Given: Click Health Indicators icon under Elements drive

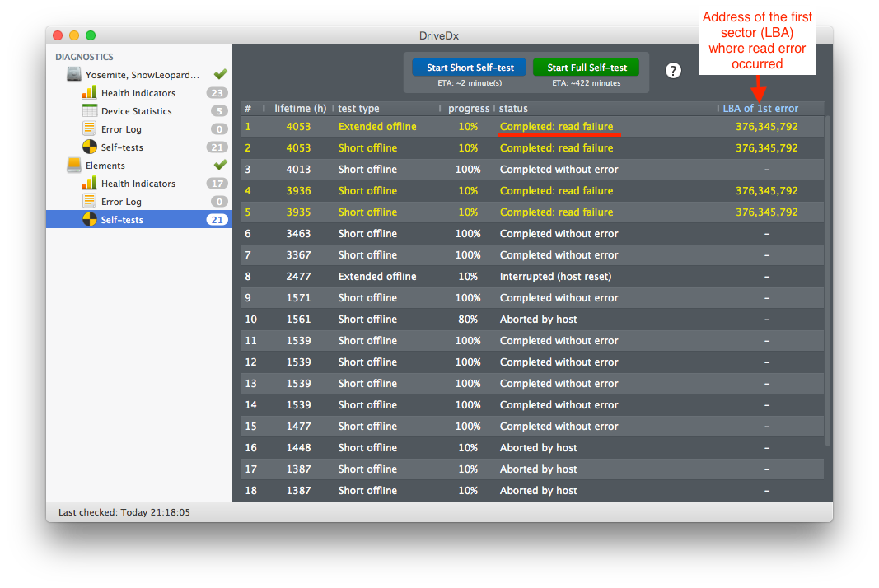Looking at the screenshot, I should (89, 183).
